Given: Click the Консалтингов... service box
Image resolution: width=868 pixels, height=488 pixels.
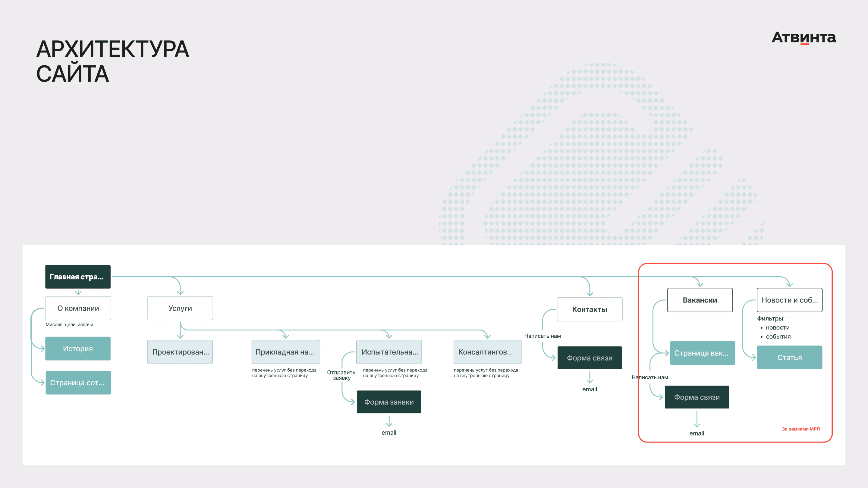Looking at the screenshot, I should pos(487,352).
